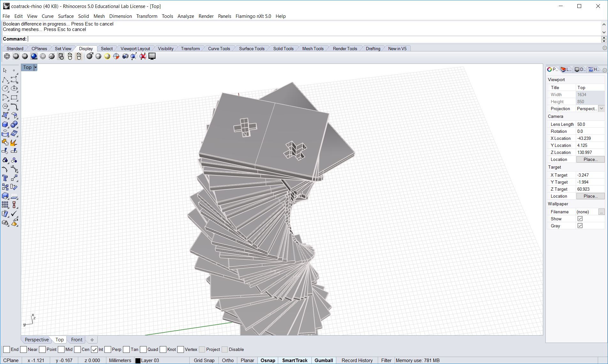The width and height of the screenshot is (608, 364).
Task: Open the toolbar options gear at right
Action: tap(604, 48)
